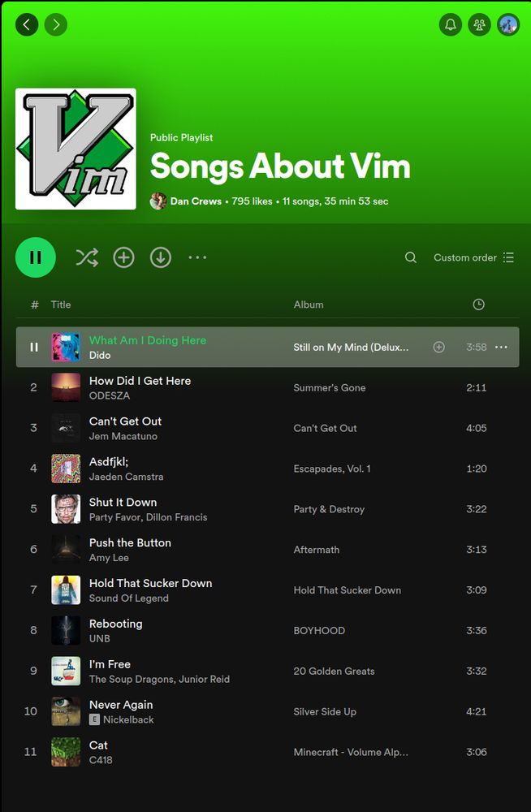Screen dimensions: 531x812
Task: Click the Album column header
Action: click(x=309, y=304)
